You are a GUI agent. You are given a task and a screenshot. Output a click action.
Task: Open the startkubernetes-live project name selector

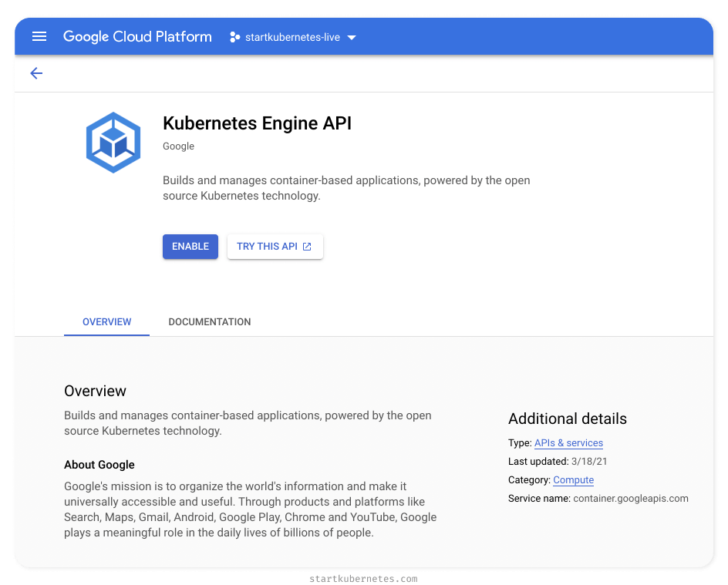click(x=292, y=37)
